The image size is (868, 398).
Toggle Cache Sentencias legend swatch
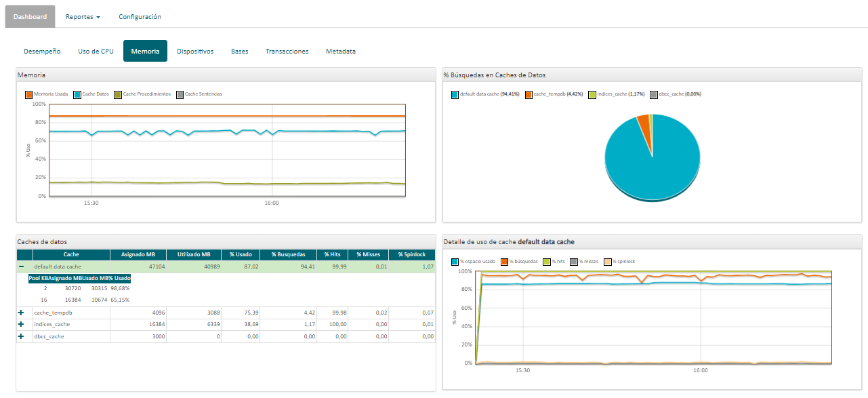[180, 94]
